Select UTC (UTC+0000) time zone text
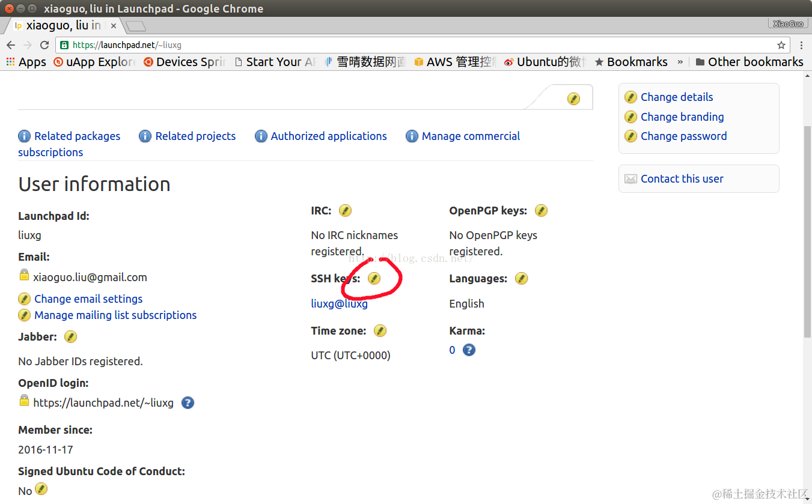 pyautogui.click(x=350, y=356)
